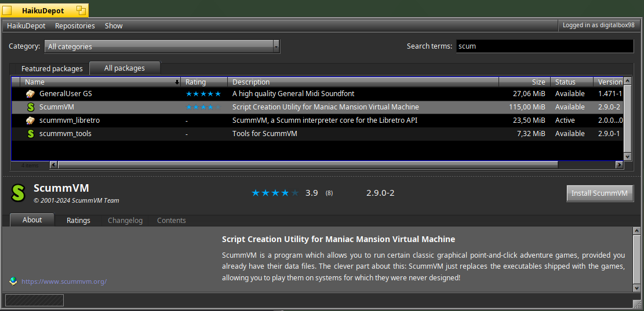The height and width of the screenshot is (311, 644).
Task: Click package list scroll down arrow
Action: pyautogui.click(x=627, y=156)
